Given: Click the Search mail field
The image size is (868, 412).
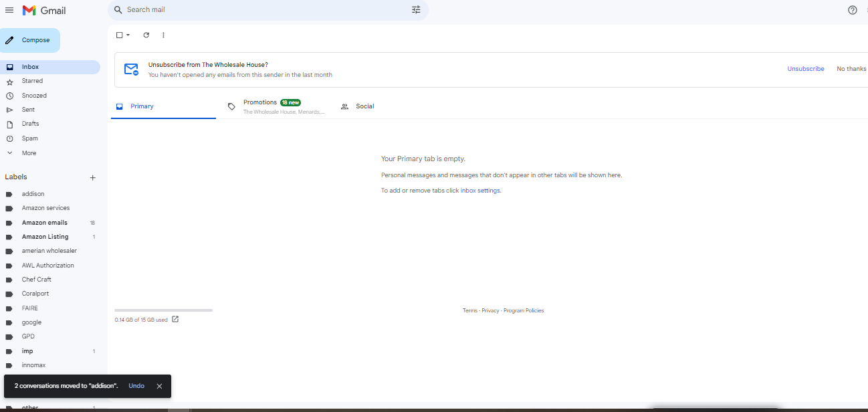Looking at the screenshot, I should click(267, 10).
